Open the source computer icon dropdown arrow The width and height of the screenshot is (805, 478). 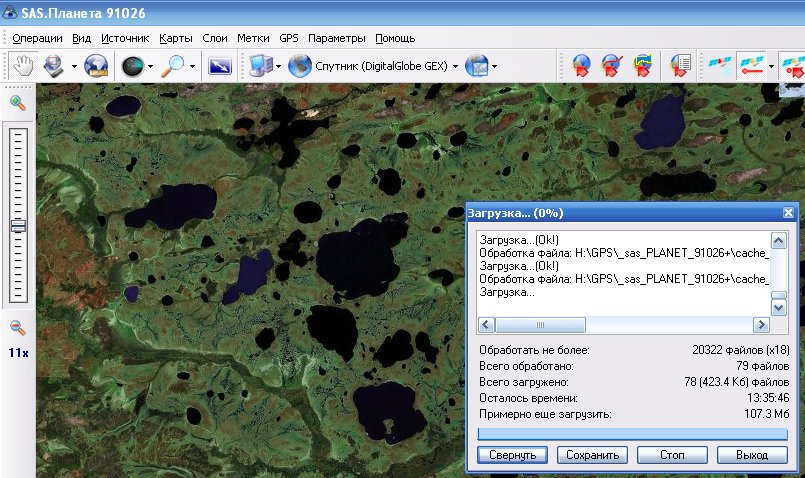(278, 67)
